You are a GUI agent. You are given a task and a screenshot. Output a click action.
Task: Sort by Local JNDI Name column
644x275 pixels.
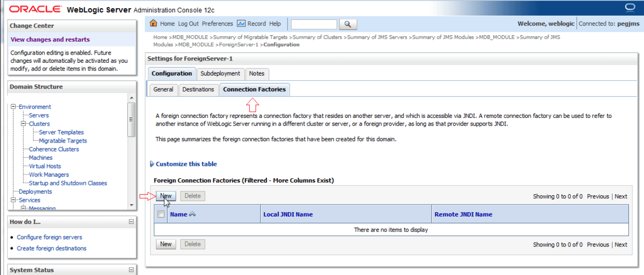[288, 215]
